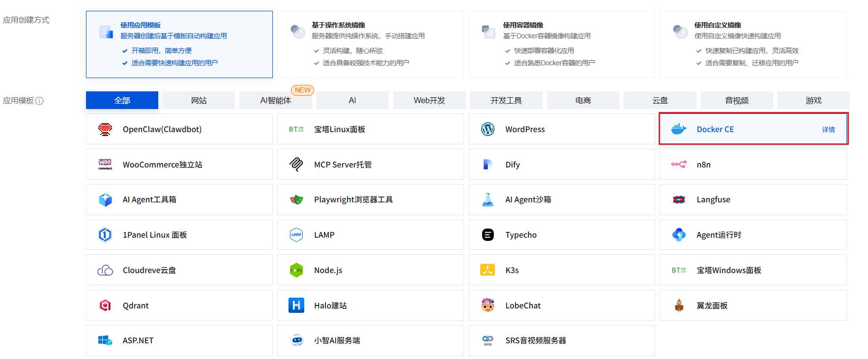
Task: Click the Docker CE whale icon
Action: 679,129
